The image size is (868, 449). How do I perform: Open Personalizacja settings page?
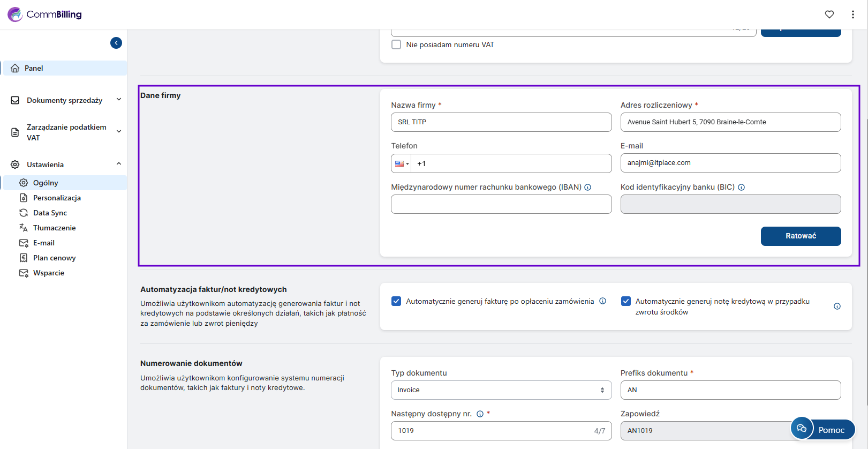tap(57, 198)
